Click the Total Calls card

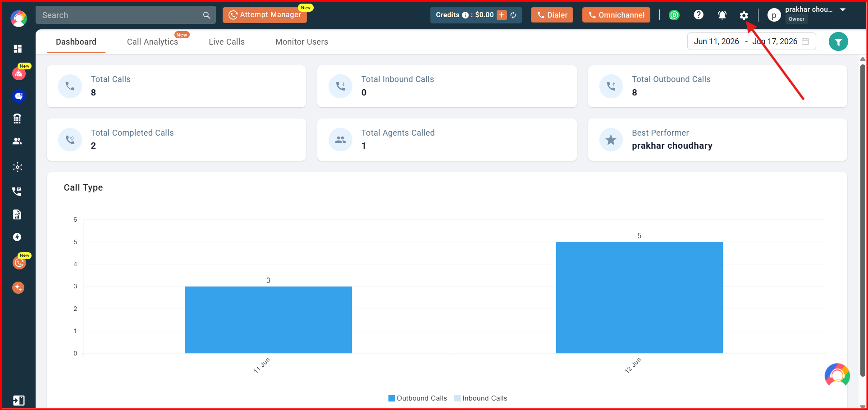(x=176, y=87)
